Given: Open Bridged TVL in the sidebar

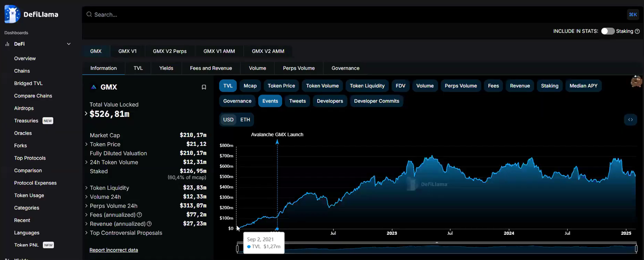Looking at the screenshot, I should pos(28,83).
